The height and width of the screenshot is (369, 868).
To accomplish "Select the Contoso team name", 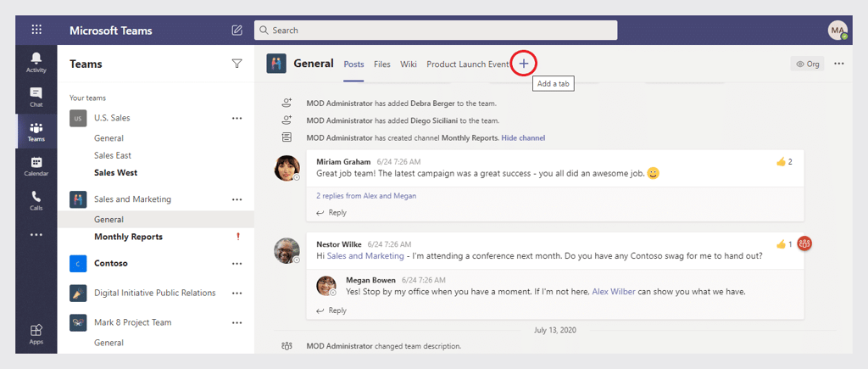I will 111,263.
